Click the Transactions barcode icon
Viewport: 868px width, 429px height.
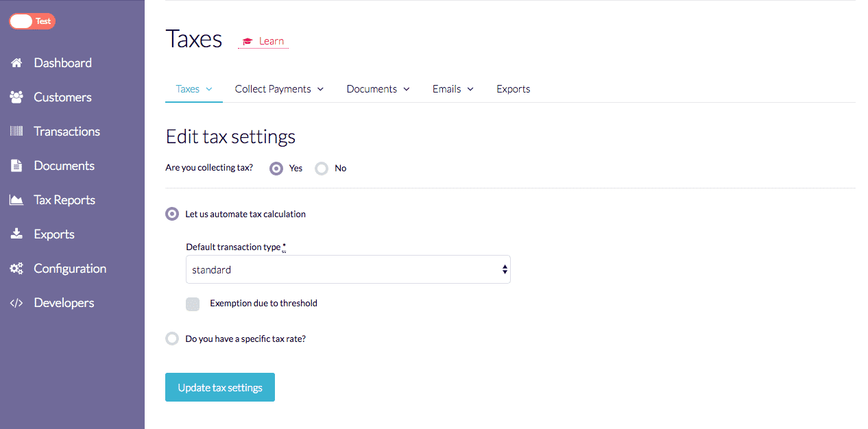click(16, 132)
